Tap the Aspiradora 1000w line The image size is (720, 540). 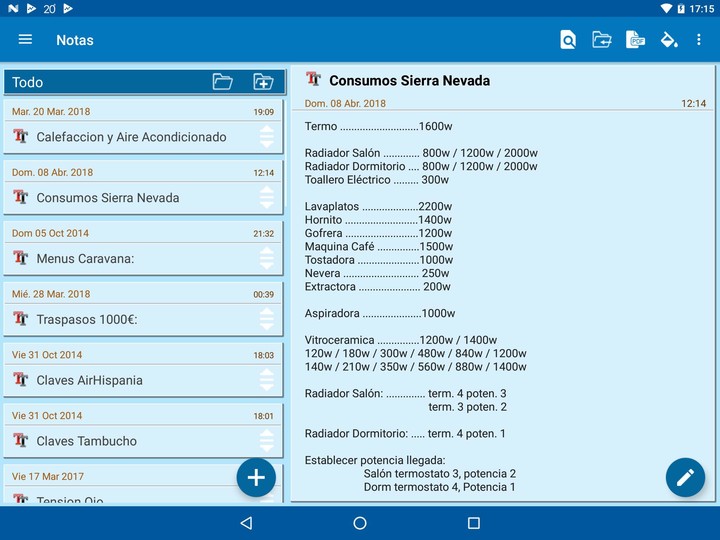(x=380, y=313)
